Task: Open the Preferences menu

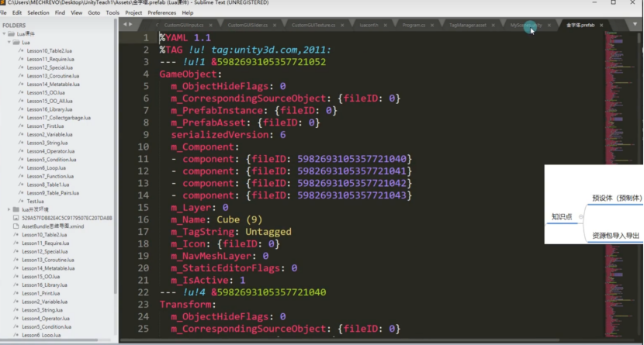Action: (162, 12)
